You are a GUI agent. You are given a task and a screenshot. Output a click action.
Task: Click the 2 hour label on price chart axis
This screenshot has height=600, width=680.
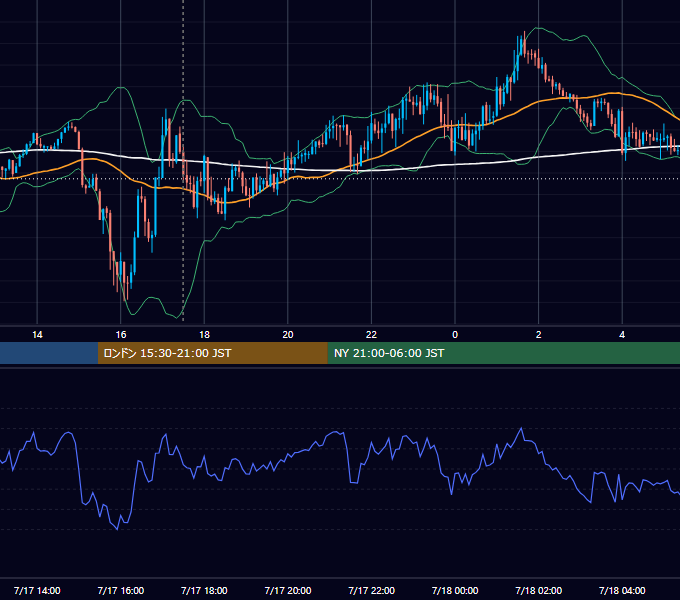click(539, 335)
